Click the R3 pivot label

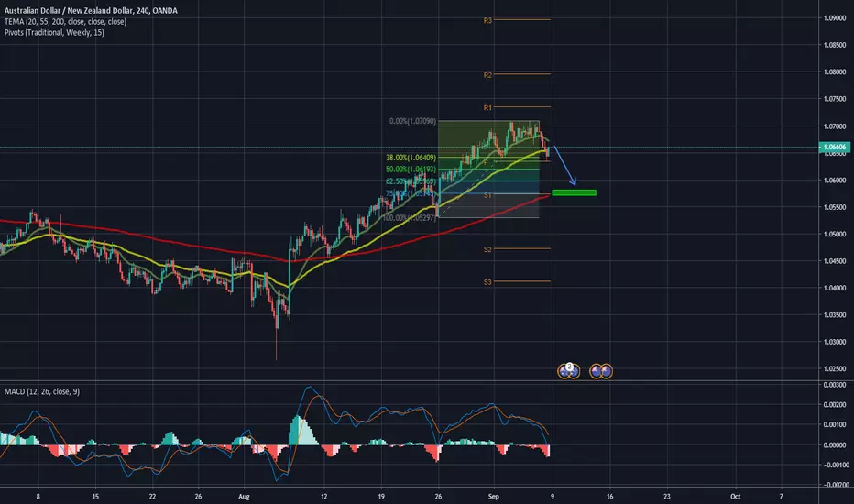[x=487, y=21]
